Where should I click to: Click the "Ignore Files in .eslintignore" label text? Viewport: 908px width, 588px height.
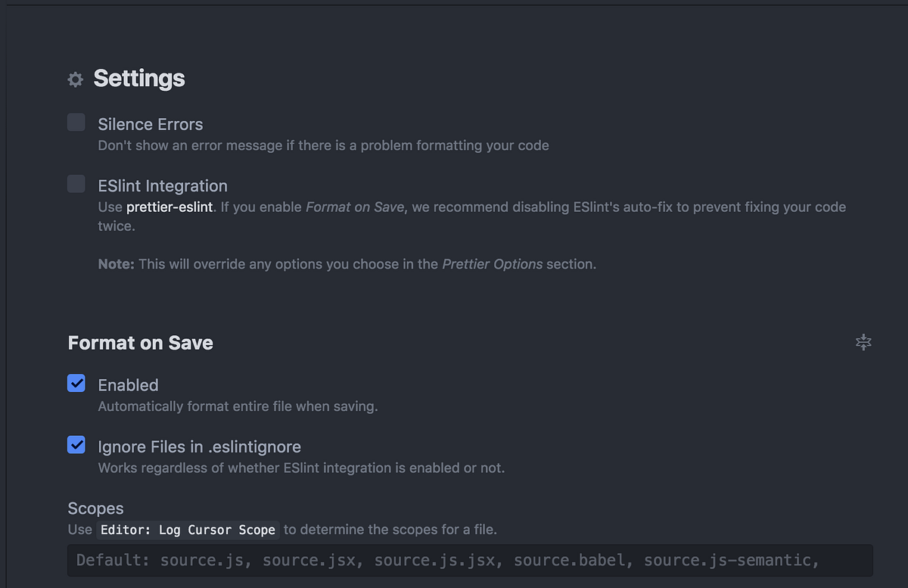pyautogui.click(x=200, y=446)
